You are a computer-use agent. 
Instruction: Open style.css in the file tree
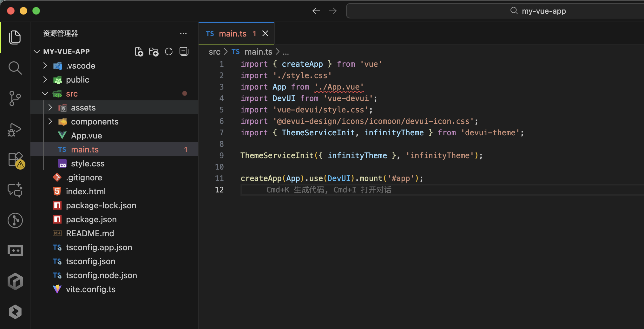pos(114,164)
